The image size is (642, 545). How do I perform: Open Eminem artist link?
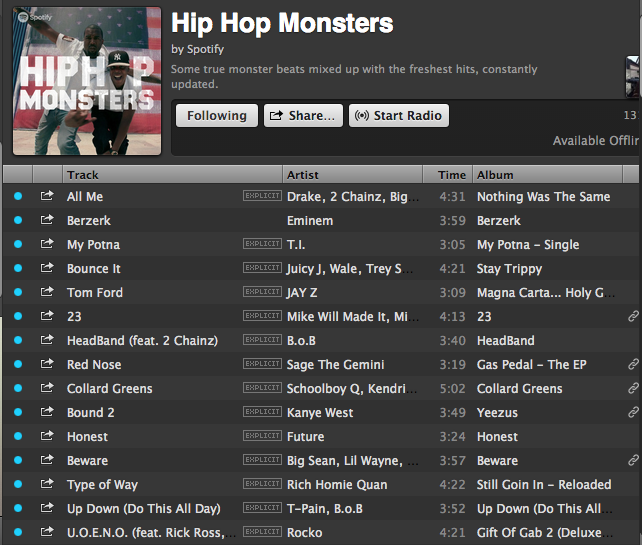point(310,221)
